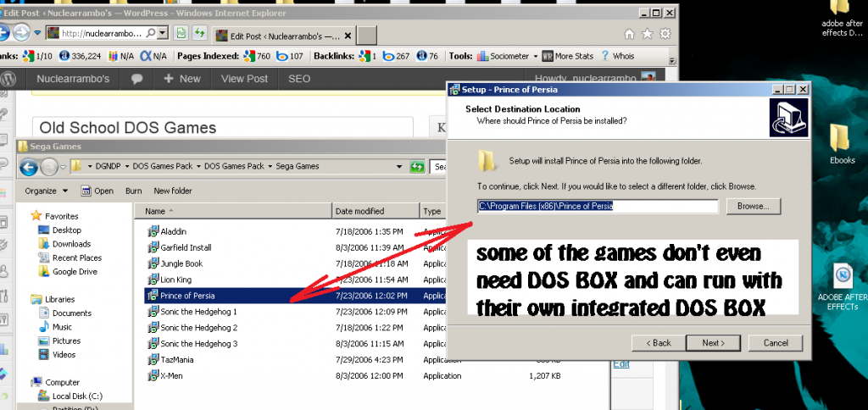
Task: Close the Edit Post browser tab
Action: pyautogui.click(x=348, y=36)
